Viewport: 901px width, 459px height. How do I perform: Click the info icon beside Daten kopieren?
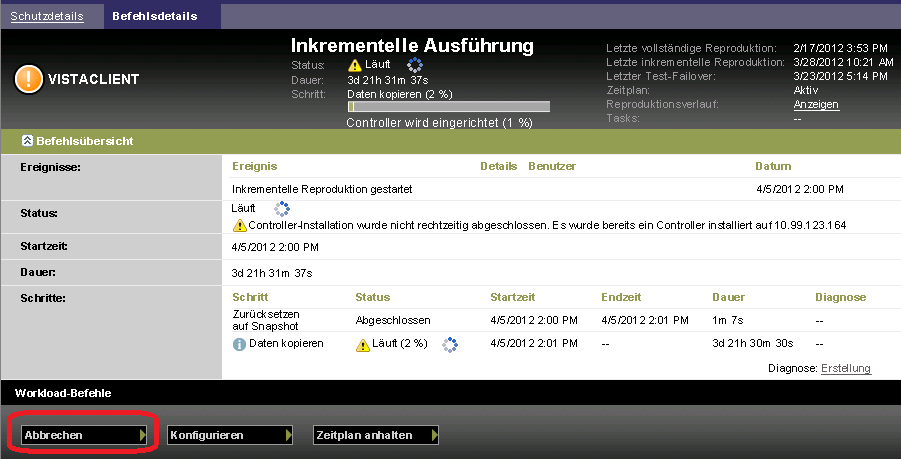[239, 345]
